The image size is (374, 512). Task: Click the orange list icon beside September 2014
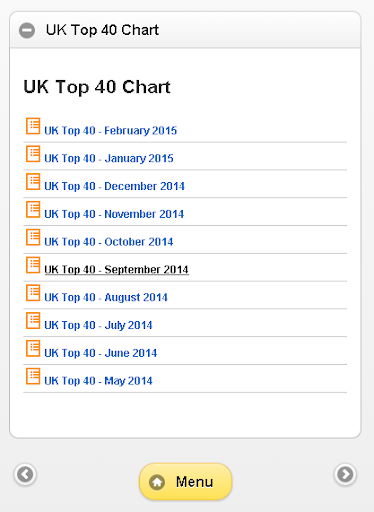tap(33, 265)
